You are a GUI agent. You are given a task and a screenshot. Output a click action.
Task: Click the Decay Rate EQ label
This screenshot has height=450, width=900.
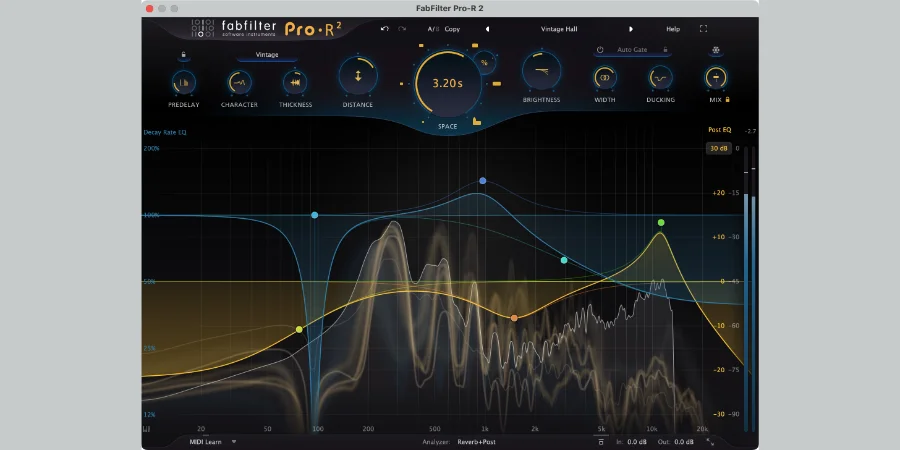165,133
